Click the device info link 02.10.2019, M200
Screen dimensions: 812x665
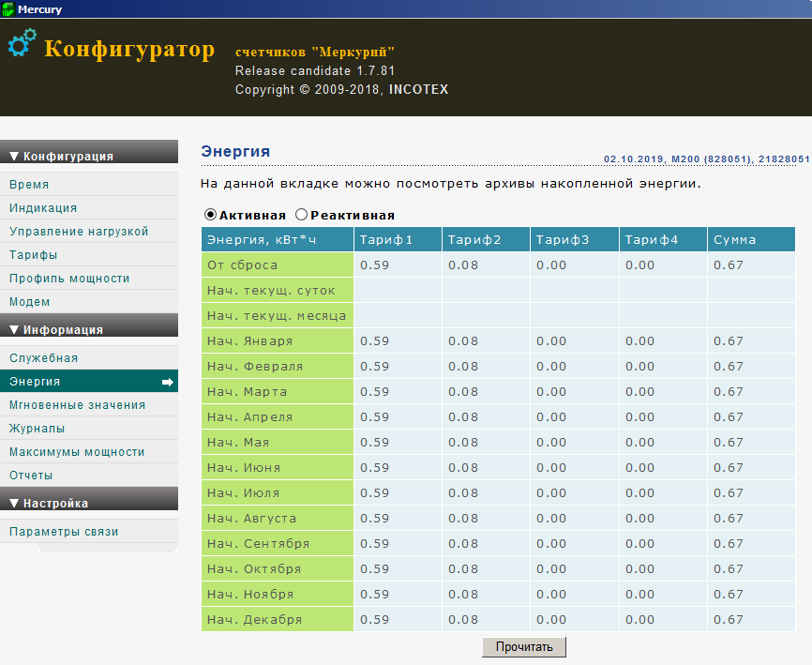pyautogui.click(x=706, y=159)
